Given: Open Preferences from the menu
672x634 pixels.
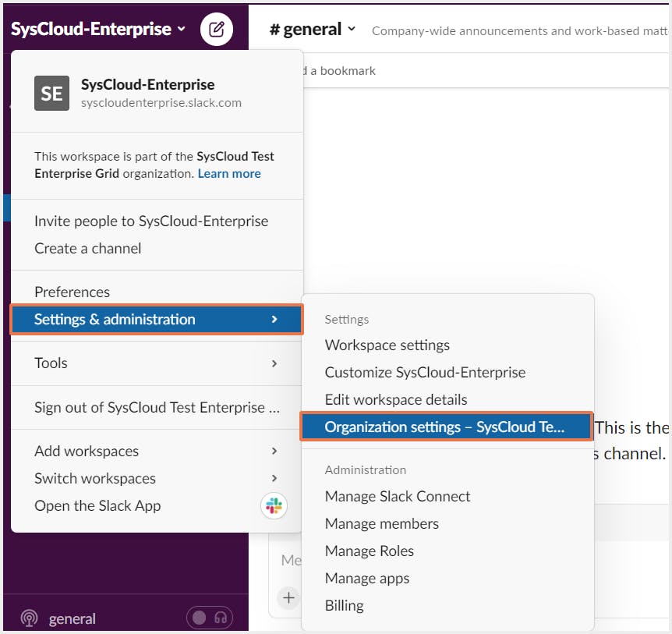Looking at the screenshot, I should (x=73, y=292).
